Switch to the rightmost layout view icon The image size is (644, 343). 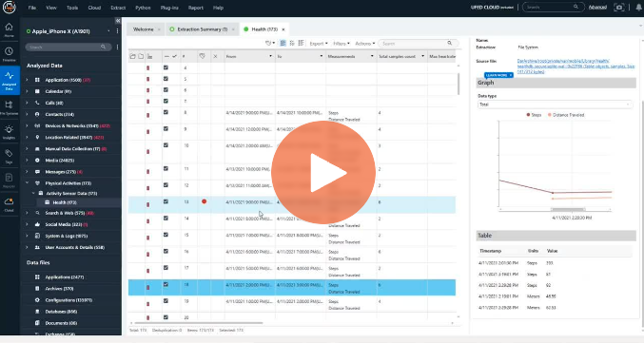301,43
